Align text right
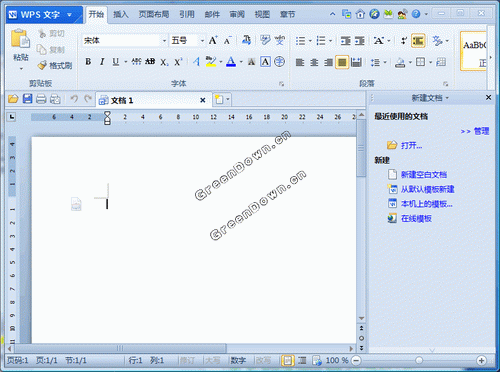 click(x=328, y=62)
